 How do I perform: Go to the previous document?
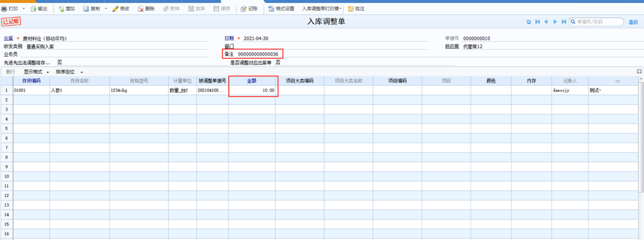pos(546,22)
